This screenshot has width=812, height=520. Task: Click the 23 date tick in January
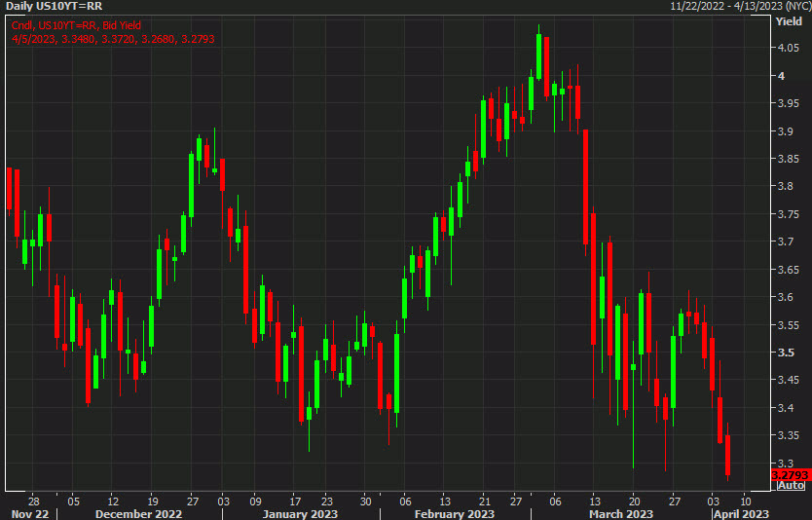pyautogui.click(x=326, y=501)
